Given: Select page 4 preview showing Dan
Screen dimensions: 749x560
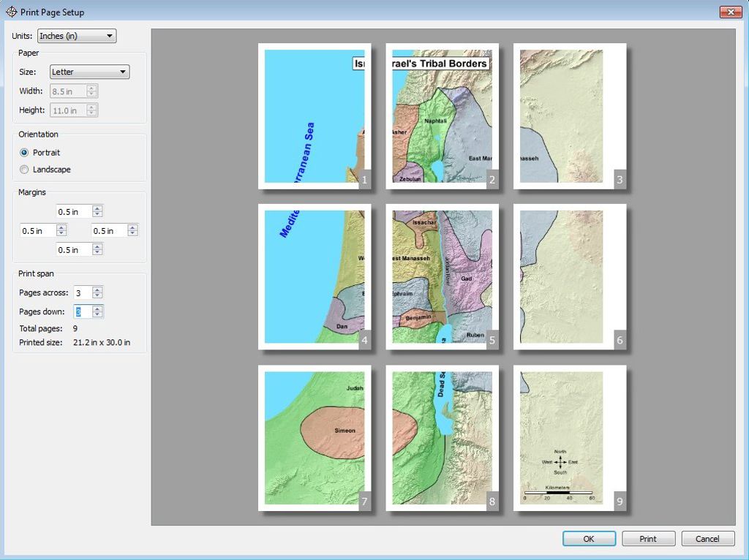Looking at the screenshot, I should coord(315,277).
